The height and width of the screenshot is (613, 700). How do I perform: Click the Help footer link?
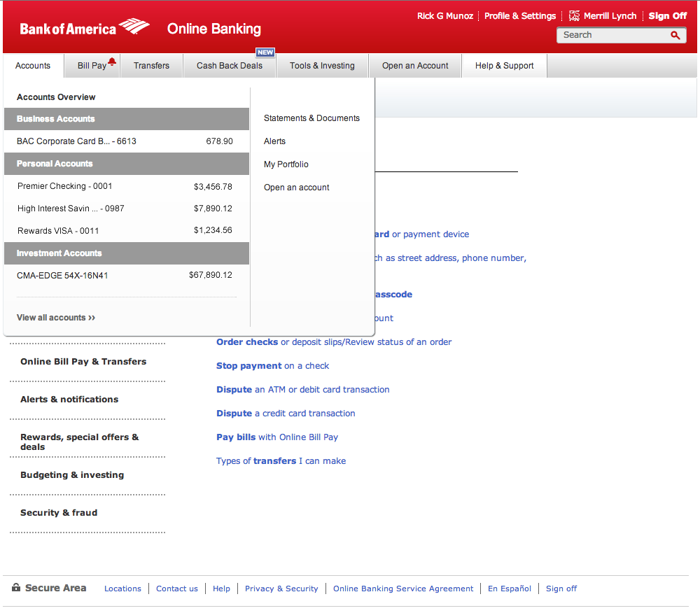coord(221,589)
